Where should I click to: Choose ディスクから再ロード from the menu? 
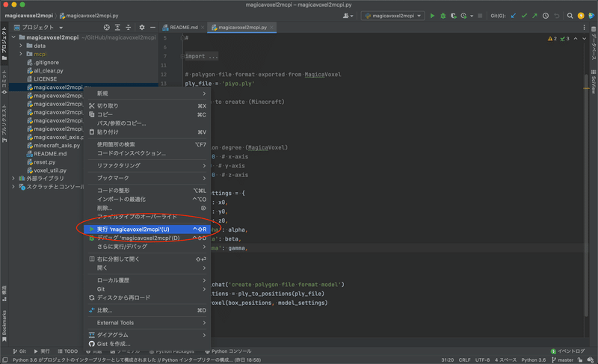tap(147, 297)
